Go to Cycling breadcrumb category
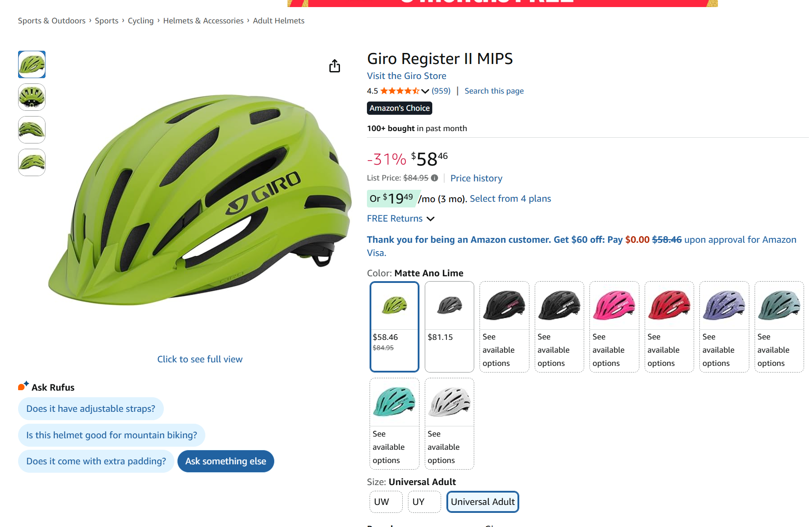 coord(140,21)
